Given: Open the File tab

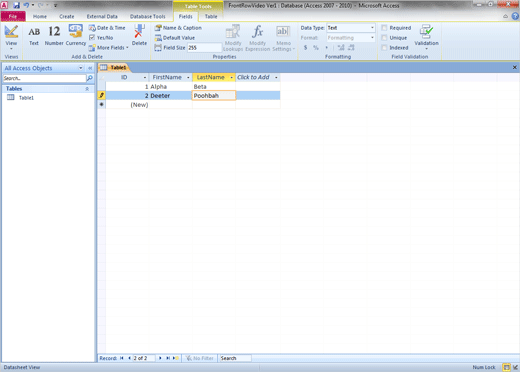Looking at the screenshot, I should (13, 16).
